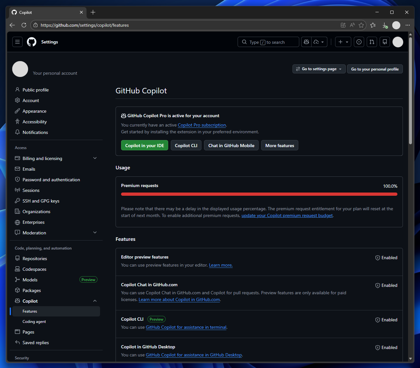Open Enabled dropdown for Editor preview features
The width and height of the screenshot is (420, 368).
386,258
